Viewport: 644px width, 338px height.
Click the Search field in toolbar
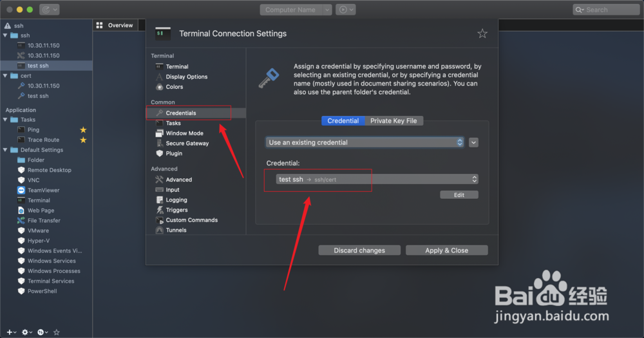606,10
